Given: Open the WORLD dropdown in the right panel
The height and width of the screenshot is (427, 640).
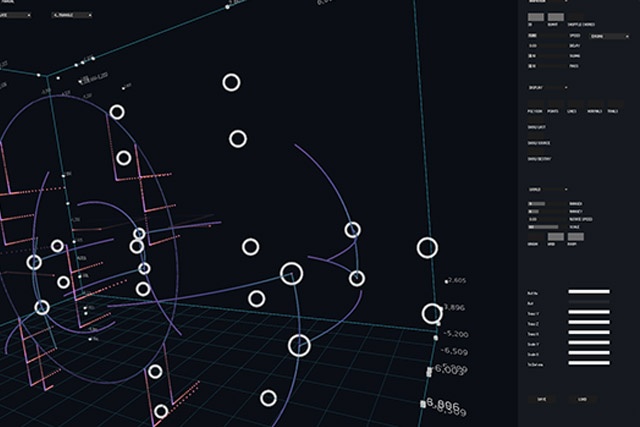Looking at the screenshot, I should 547,189.
